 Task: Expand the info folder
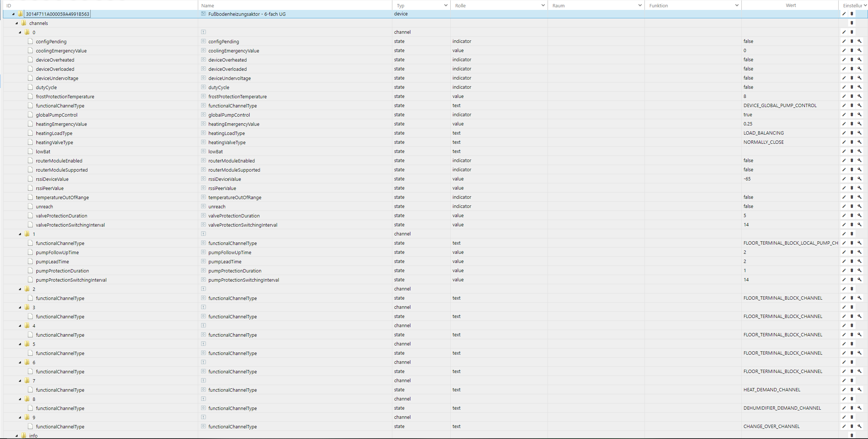pyautogui.click(x=17, y=436)
